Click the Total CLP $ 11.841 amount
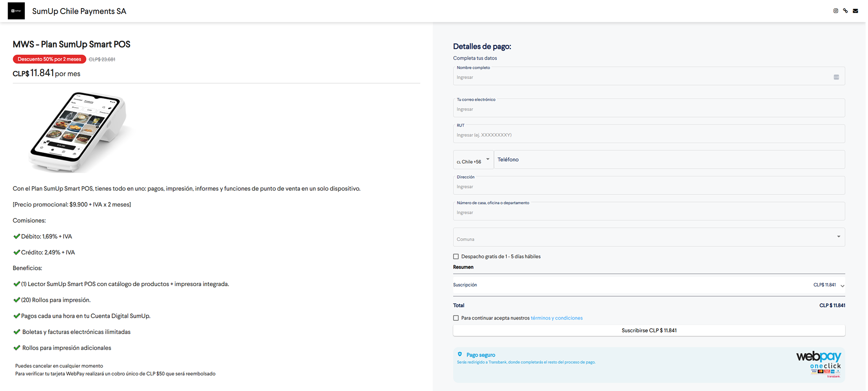The image size is (868, 391). (832, 306)
